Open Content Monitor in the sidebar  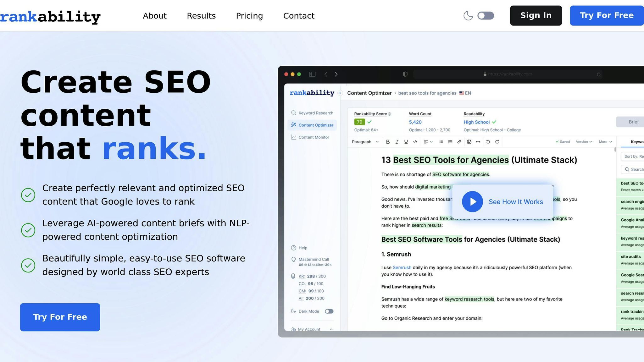312,137
